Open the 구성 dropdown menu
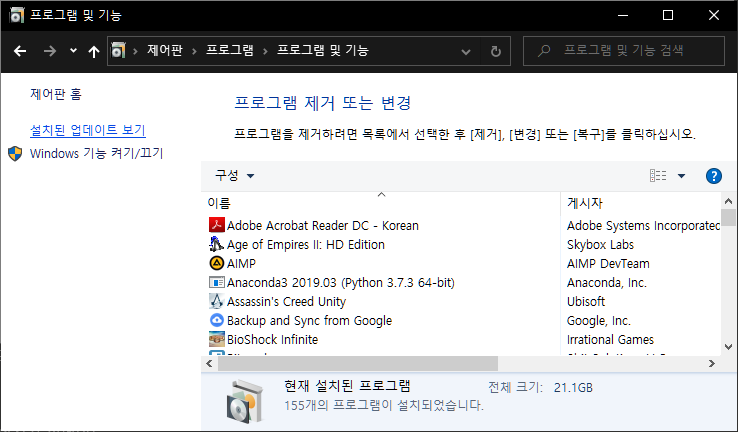The width and height of the screenshot is (738, 432). [234, 176]
